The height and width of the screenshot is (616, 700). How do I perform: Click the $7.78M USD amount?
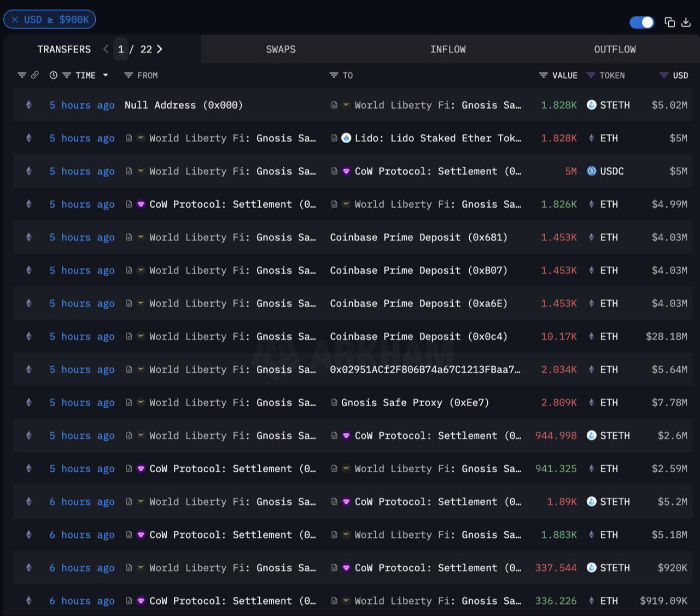(669, 403)
